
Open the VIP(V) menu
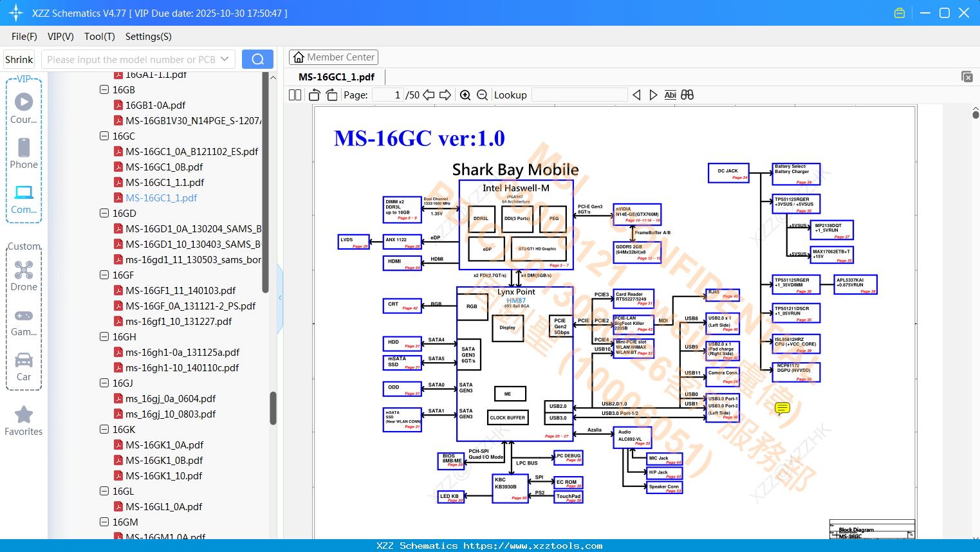[x=60, y=37]
